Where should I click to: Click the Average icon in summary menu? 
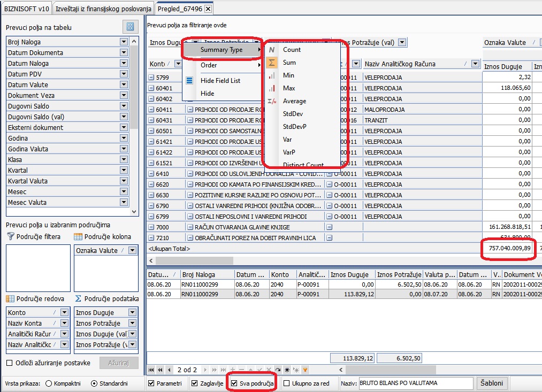click(x=272, y=101)
